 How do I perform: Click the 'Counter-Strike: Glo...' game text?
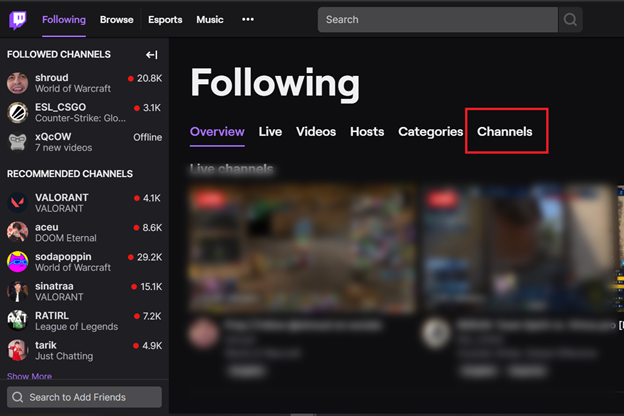(80, 118)
